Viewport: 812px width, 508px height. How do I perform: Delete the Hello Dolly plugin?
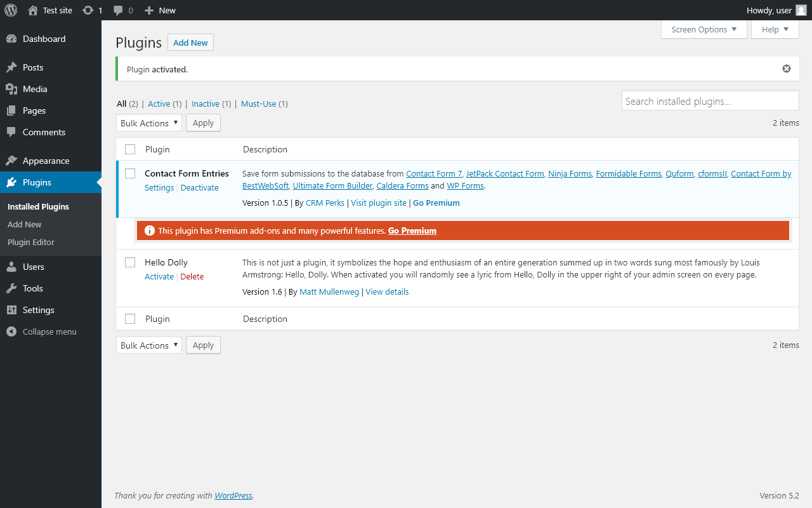tap(192, 276)
